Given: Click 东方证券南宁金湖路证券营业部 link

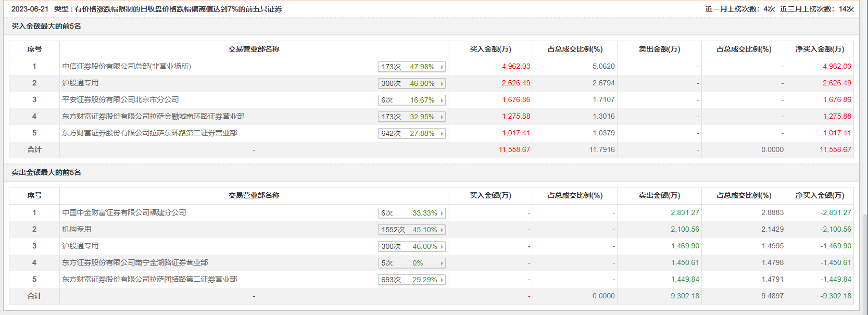Looking at the screenshot, I should pyautogui.click(x=135, y=262).
